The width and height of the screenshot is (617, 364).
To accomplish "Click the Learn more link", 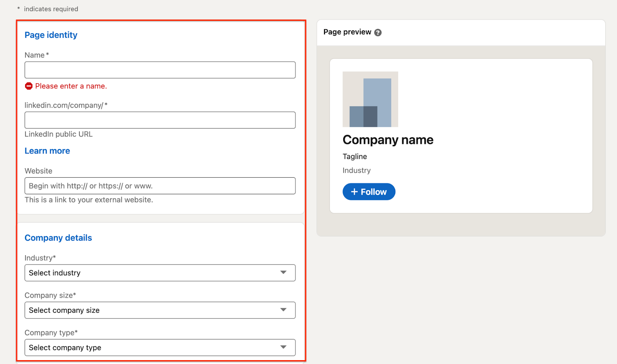I will (47, 151).
